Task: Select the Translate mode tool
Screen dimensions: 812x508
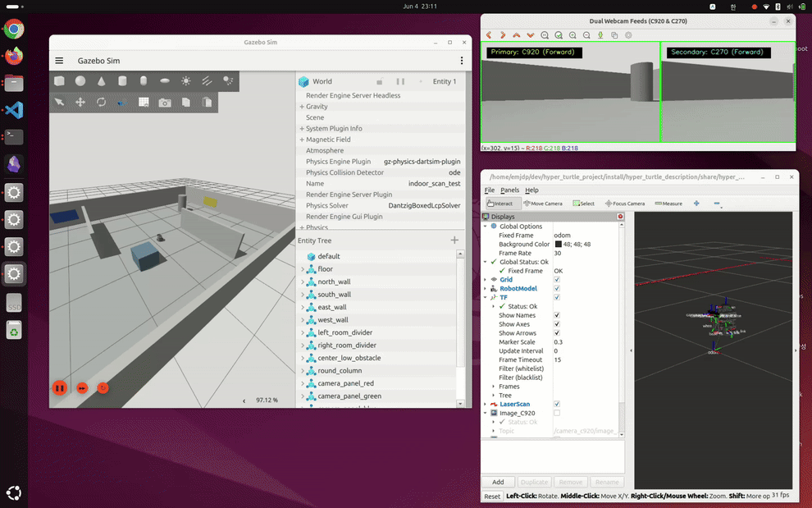Action: click(x=80, y=102)
